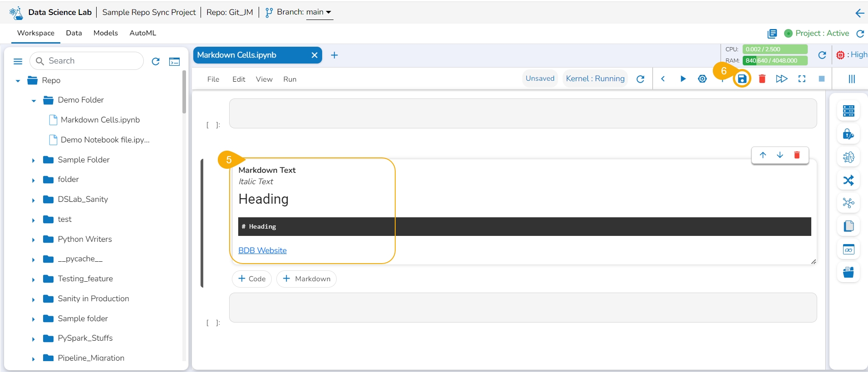Switch to the Workspace tab
The image size is (868, 372).
click(x=36, y=33)
